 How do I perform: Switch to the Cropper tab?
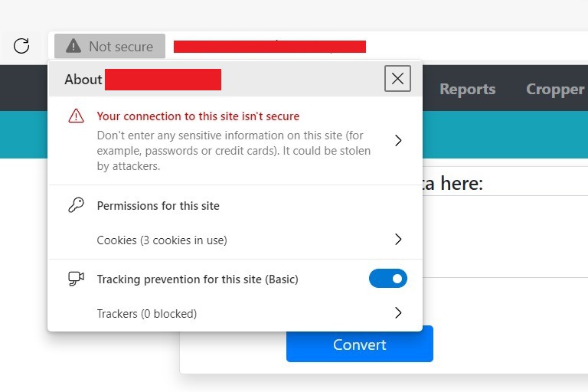[555, 89]
